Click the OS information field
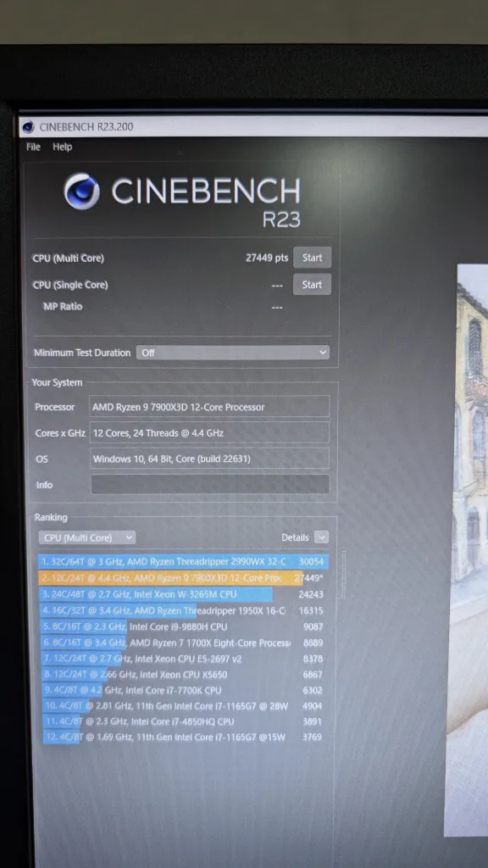The height and width of the screenshot is (868, 488). tap(210, 459)
